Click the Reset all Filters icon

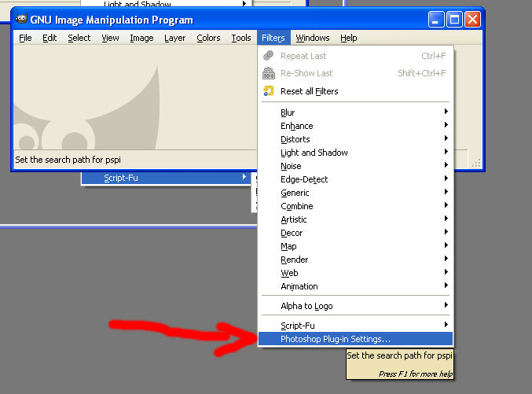point(269,90)
